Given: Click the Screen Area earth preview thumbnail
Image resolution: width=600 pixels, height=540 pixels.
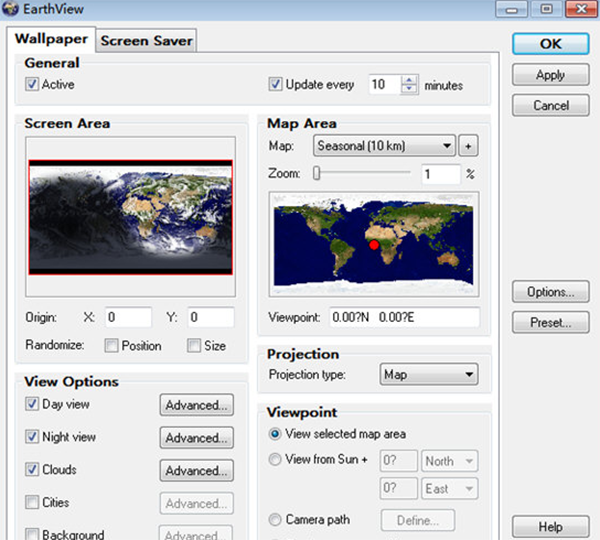Looking at the screenshot, I should pyautogui.click(x=131, y=216).
